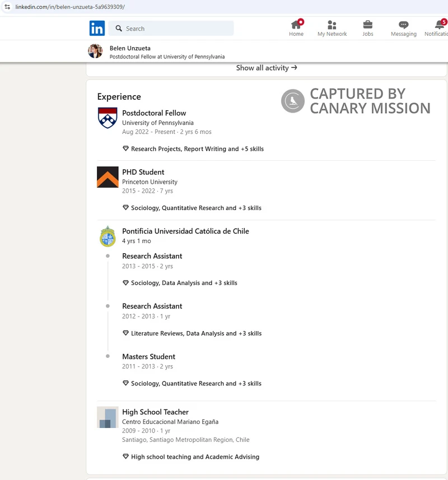Go to Home via house icon
This screenshot has width=448, height=480.
click(x=296, y=24)
